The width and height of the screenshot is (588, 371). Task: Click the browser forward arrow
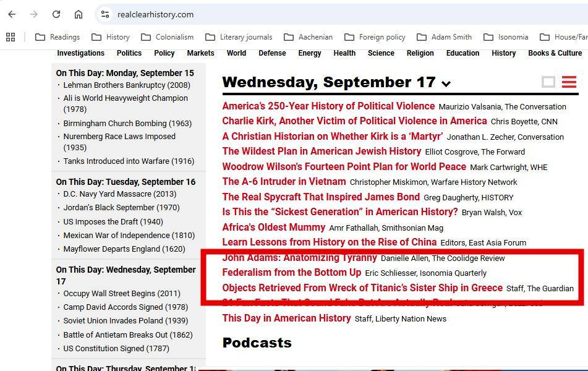click(x=34, y=14)
